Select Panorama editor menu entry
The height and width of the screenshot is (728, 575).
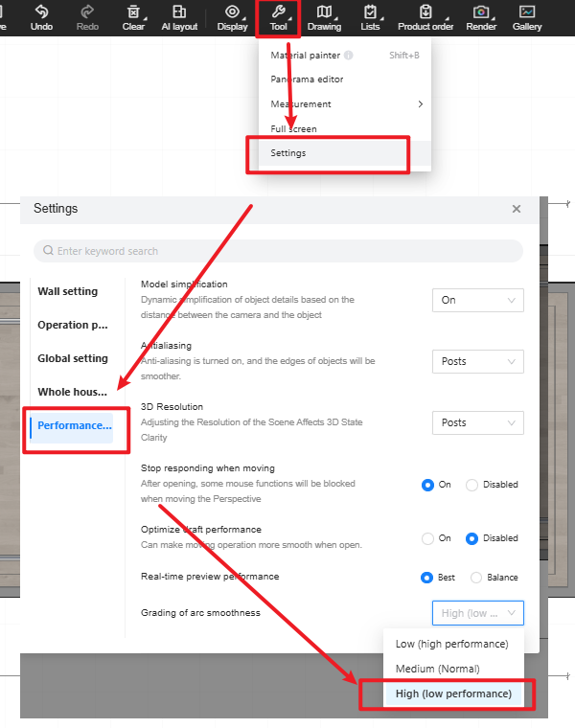coord(307,80)
